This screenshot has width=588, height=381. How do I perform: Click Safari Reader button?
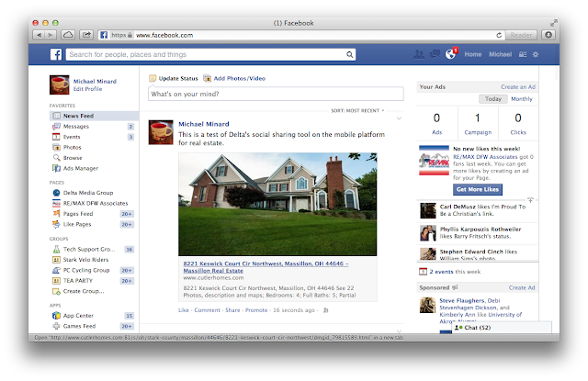[x=521, y=35]
